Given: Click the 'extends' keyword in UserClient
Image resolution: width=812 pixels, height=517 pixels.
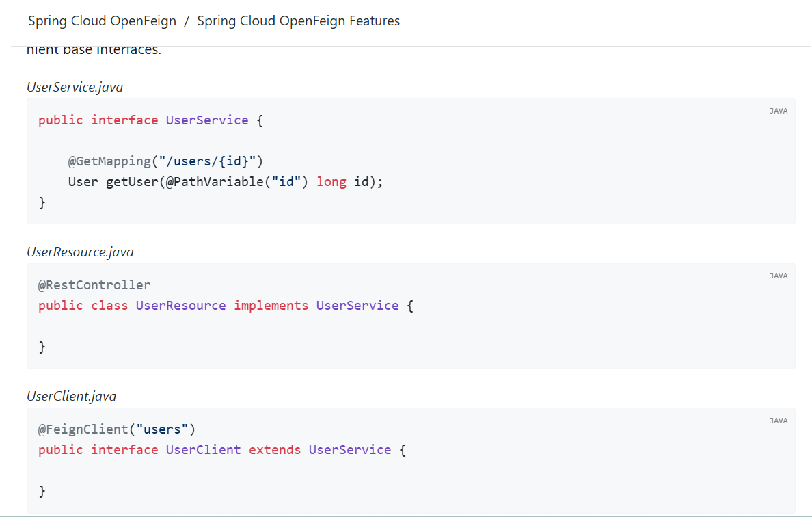Looking at the screenshot, I should tap(275, 450).
